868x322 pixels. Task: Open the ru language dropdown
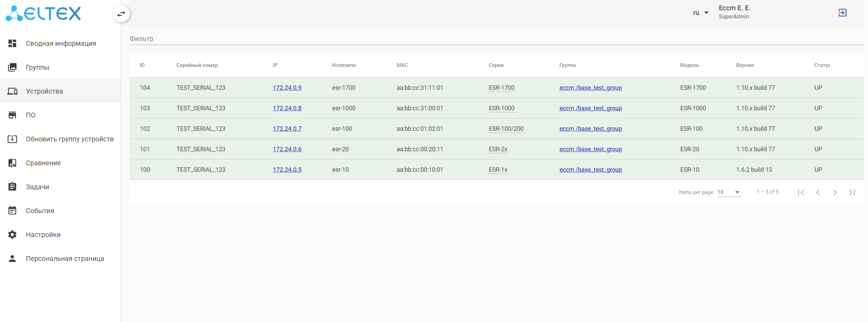pos(700,13)
